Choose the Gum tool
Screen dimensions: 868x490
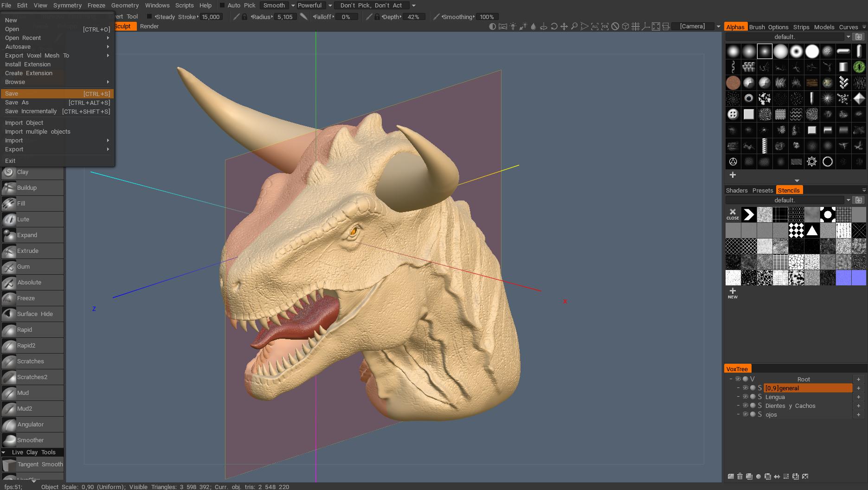coord(32,267)
